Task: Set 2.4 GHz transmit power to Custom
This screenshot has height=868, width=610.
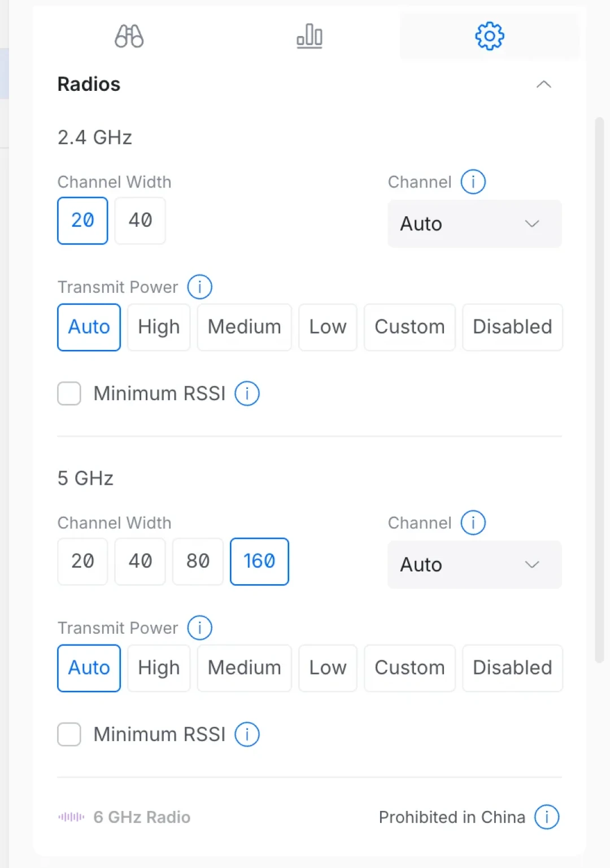Action: pyautogui.click(x=409, y=327)
